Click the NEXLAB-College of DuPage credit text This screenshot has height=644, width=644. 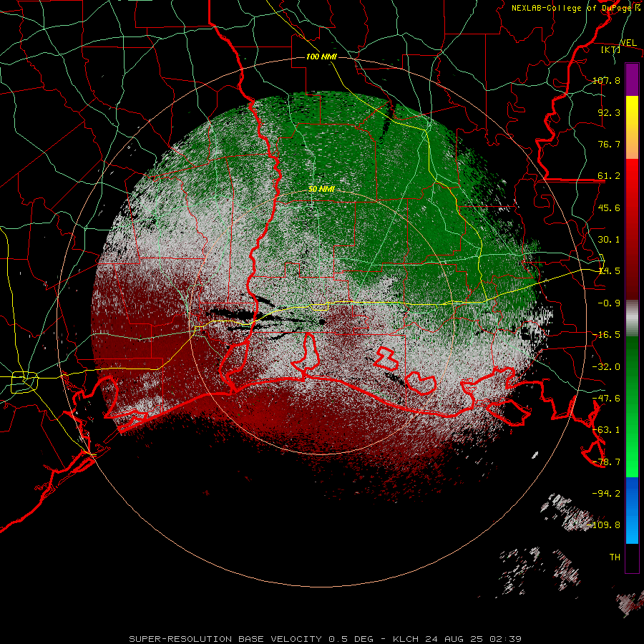coord(575,8)
